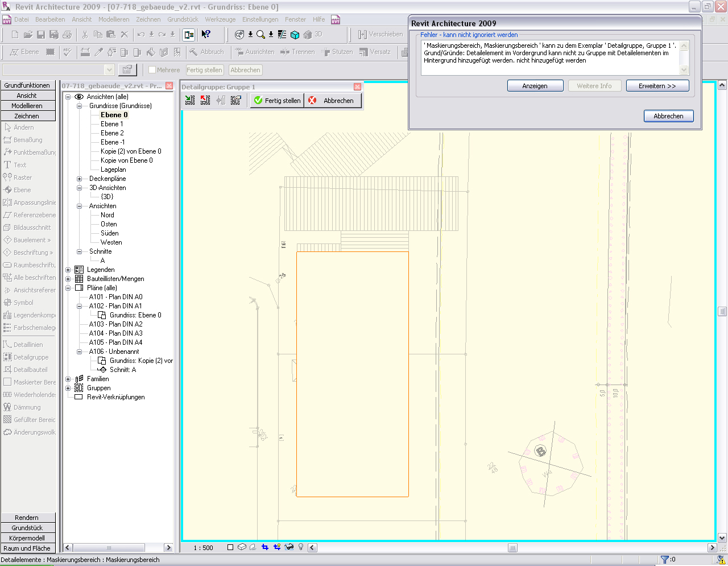Click the Abbruch hammer tool
This screenshot has height=566, width=728.
click(206, 52)
